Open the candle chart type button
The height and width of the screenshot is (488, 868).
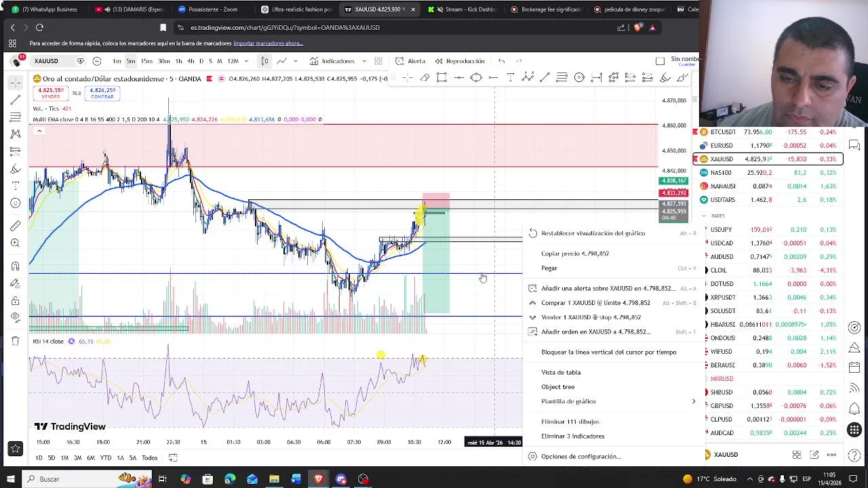tap(265, 61)
